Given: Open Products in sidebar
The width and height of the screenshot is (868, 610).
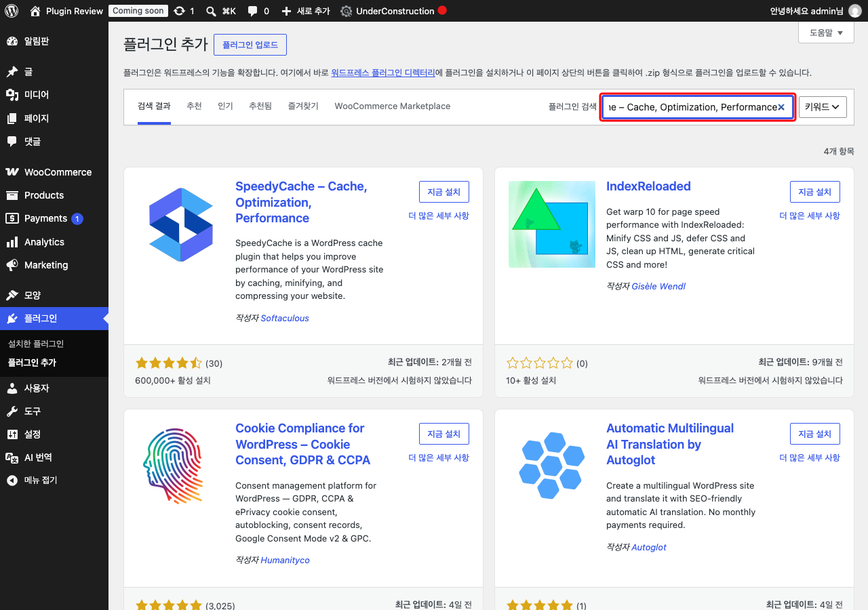Looking at the screenshot, I should coord(54,195).
